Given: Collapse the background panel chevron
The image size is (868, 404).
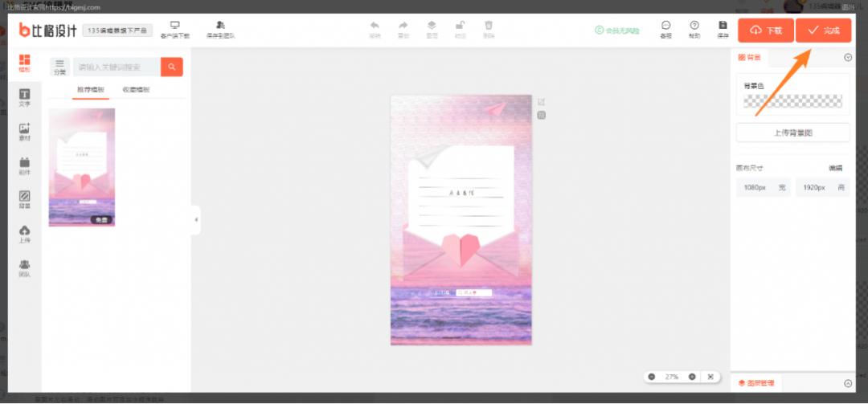Looking at the screenshot, I should click(848, 57).
